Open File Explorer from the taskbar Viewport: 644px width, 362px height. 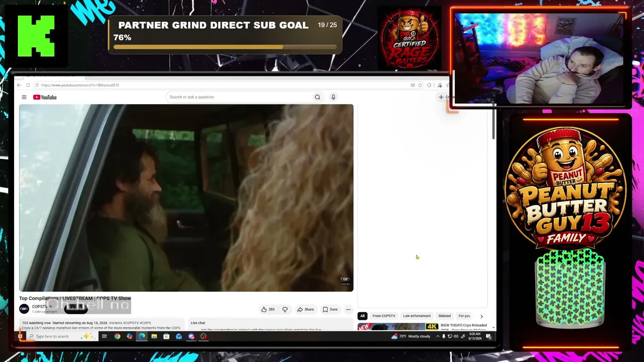click(154, 336)
